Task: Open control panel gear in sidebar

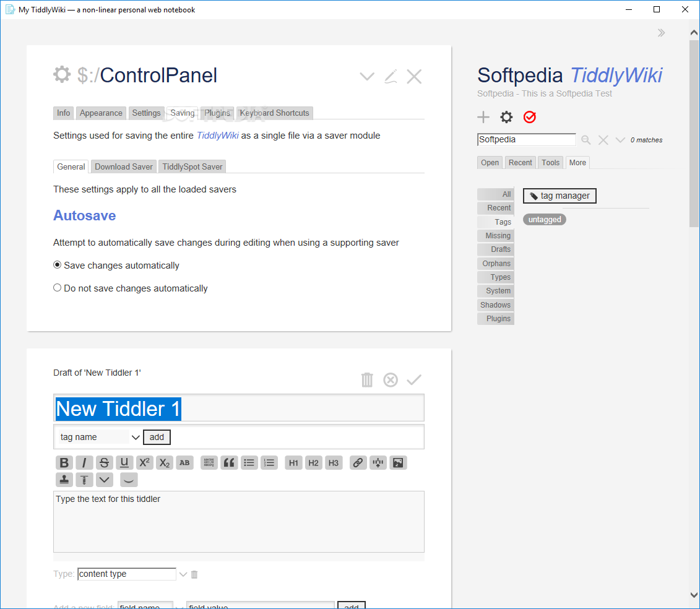Action: 506,117
